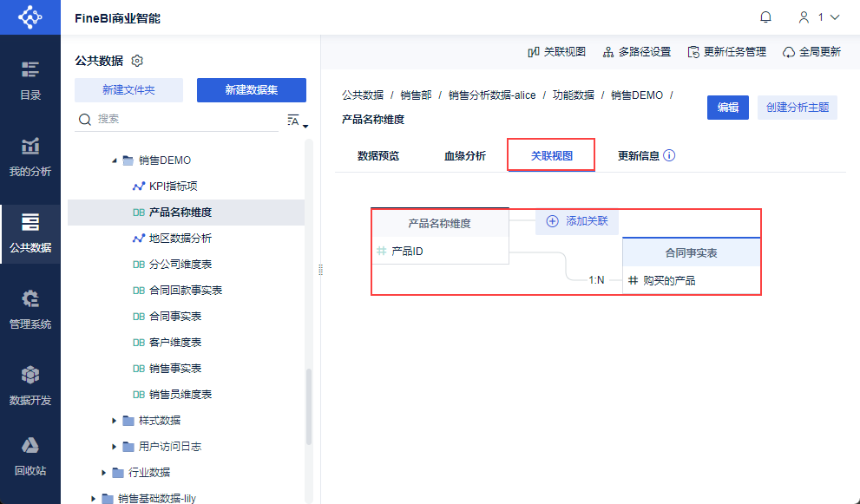Click the 新建数据集 button
This screenshot has width=860, height=504.
[x=252, y=90]
